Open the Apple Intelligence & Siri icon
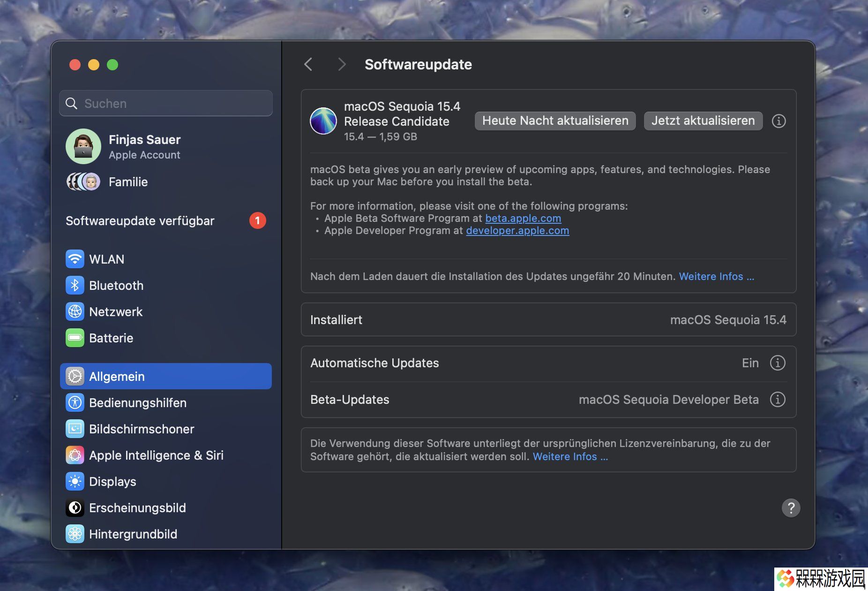The image size is (868, 591). (75, 455)
